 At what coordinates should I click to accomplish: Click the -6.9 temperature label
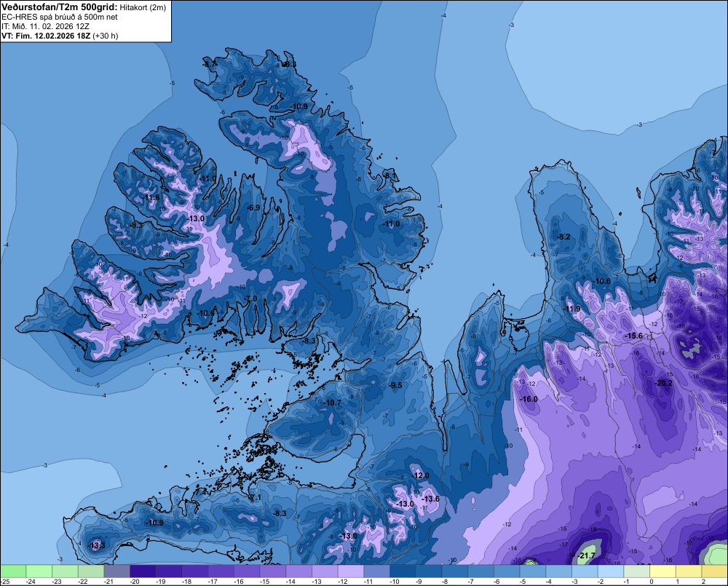[x=254, y=207]
